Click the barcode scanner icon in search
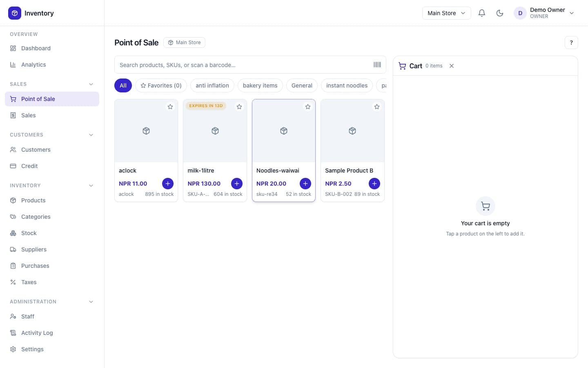Viewport: 588px width, 368px height. click(377, 65)
